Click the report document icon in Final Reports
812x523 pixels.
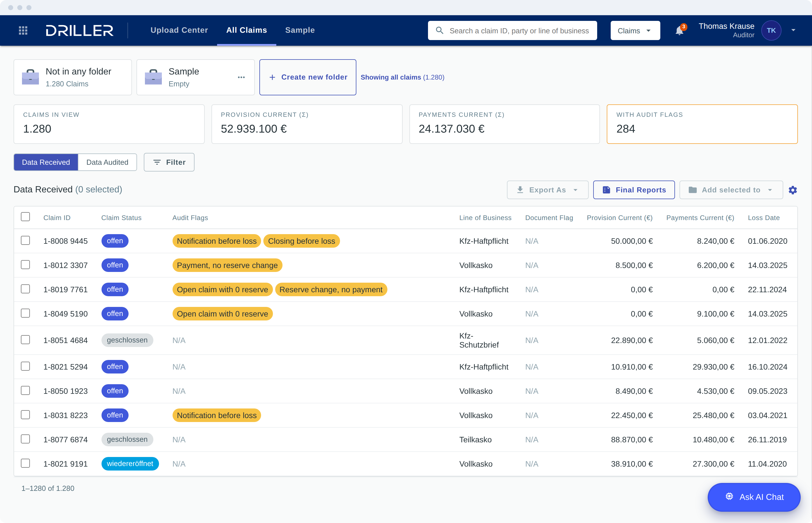click(606, 190)
